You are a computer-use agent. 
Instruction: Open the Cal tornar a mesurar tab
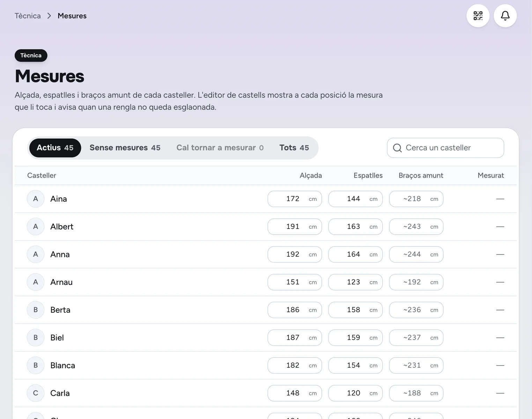tap(220, 148)
